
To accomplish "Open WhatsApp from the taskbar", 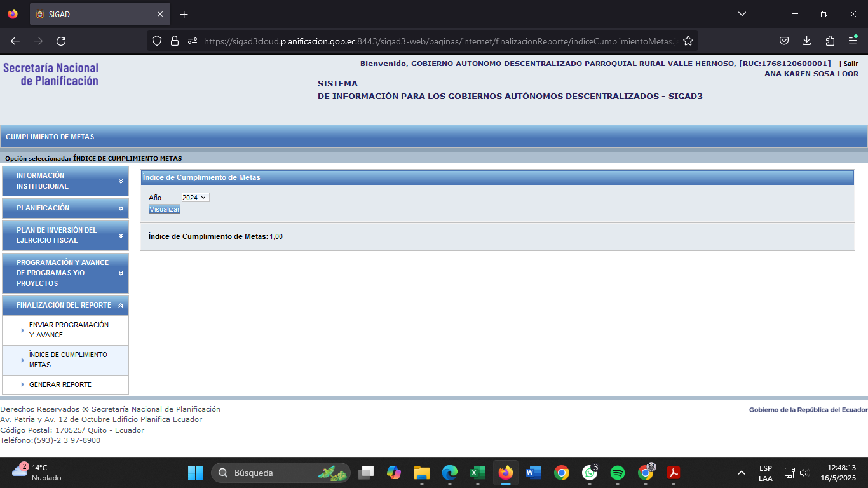I will point(590,473).
